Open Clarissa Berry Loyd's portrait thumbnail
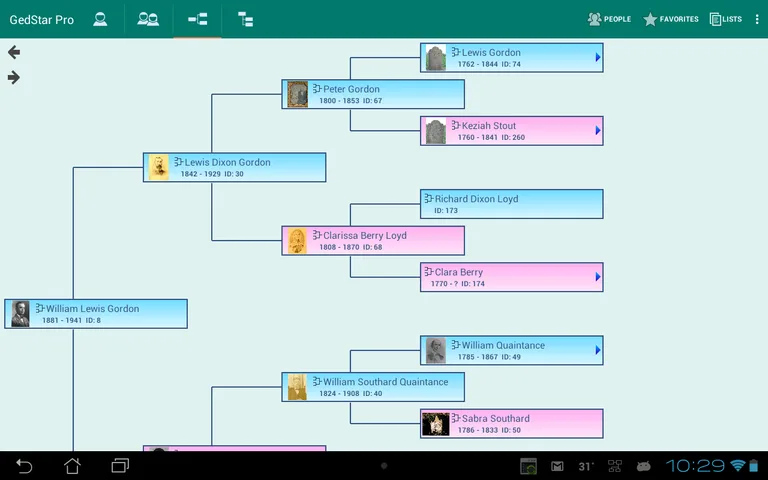 pyautogui.click(x=297, y=240)
